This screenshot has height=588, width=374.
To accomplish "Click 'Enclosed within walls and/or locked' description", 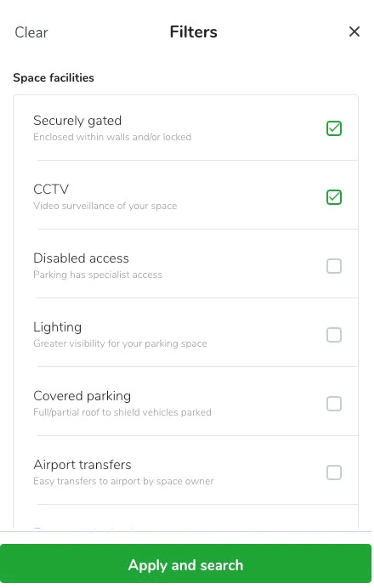I will (x=112, y=137).
